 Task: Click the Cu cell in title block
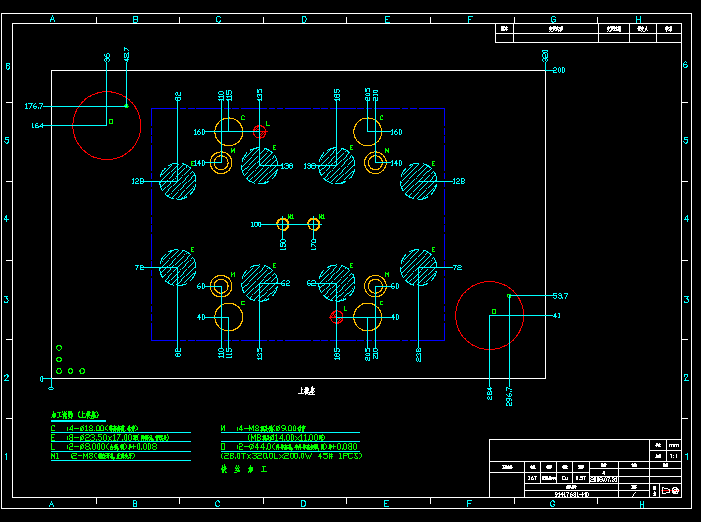(x=565, y=478)
